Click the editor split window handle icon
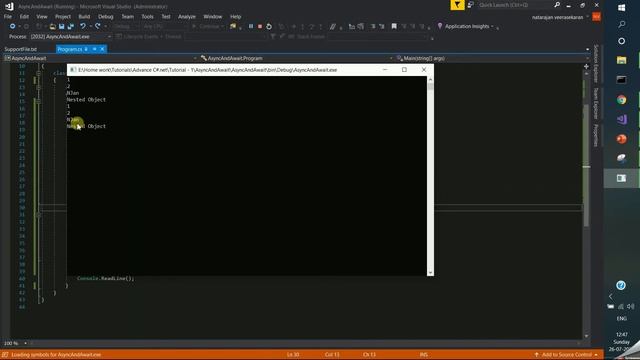The image size is (640, 360). (x=587, y=66)
